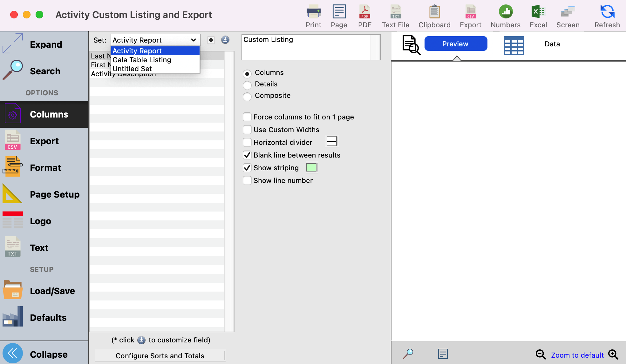Click the PDF export icon
626x364 pixels.
click(x=364, y=12)
